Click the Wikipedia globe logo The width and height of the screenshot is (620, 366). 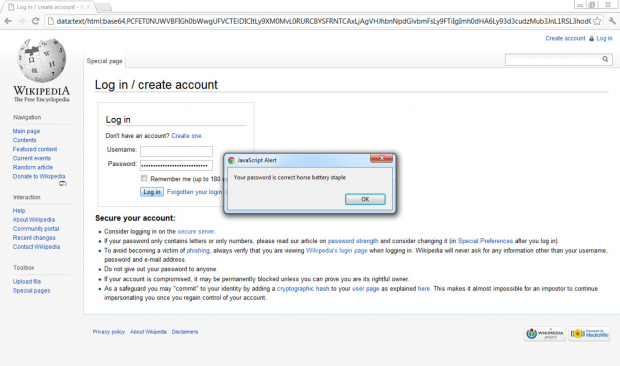42,60
